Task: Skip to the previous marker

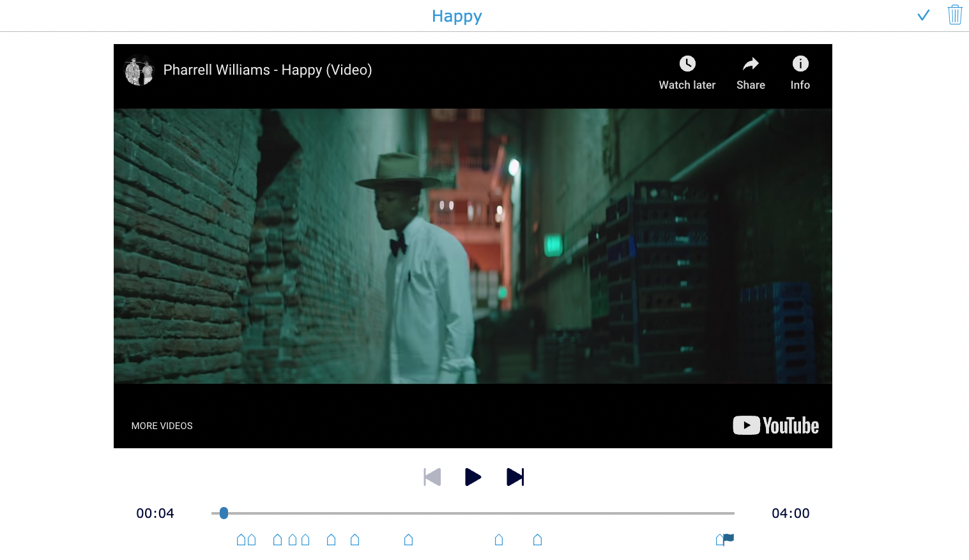Action: pyautogui.click(x=432, y=477)
